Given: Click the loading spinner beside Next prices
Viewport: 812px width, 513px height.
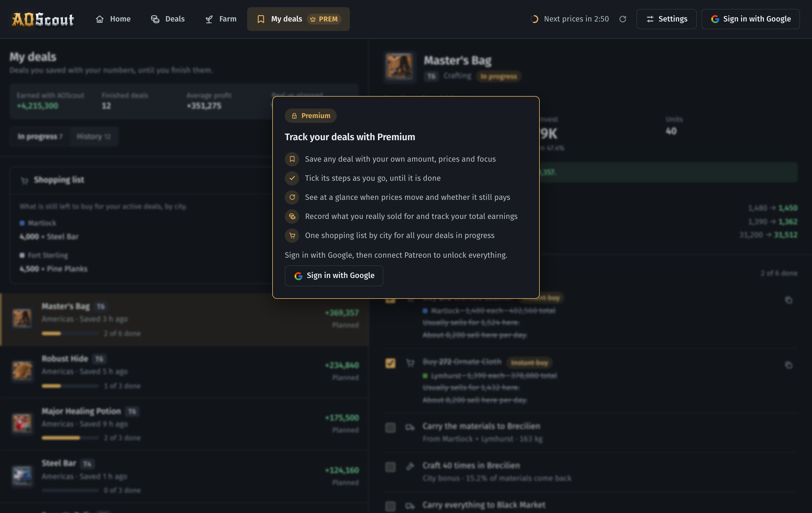Looking at the screenshot, I should click(x=534, y=19).
